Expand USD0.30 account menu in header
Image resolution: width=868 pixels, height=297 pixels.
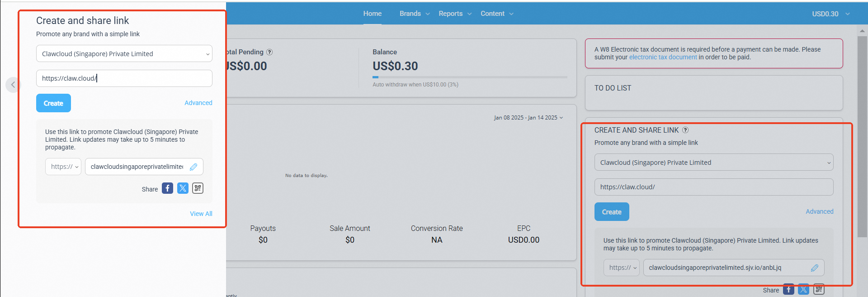830,14
